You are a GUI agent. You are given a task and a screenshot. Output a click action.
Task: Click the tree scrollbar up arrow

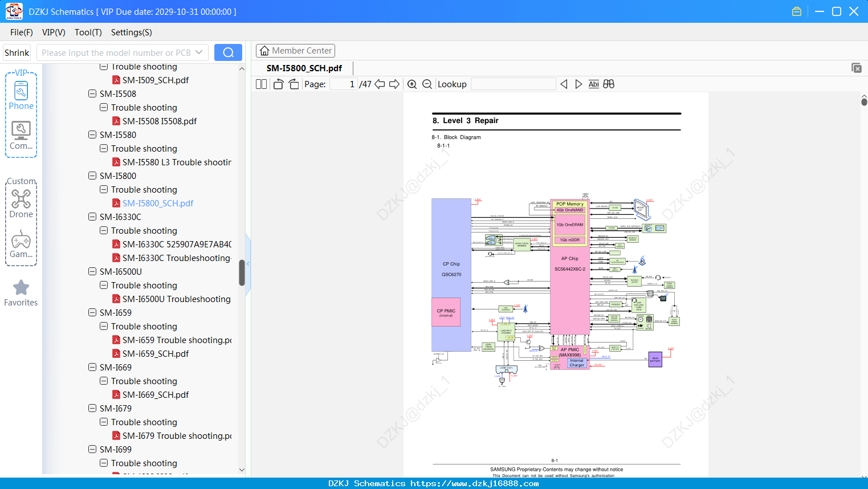coord(242,68)
